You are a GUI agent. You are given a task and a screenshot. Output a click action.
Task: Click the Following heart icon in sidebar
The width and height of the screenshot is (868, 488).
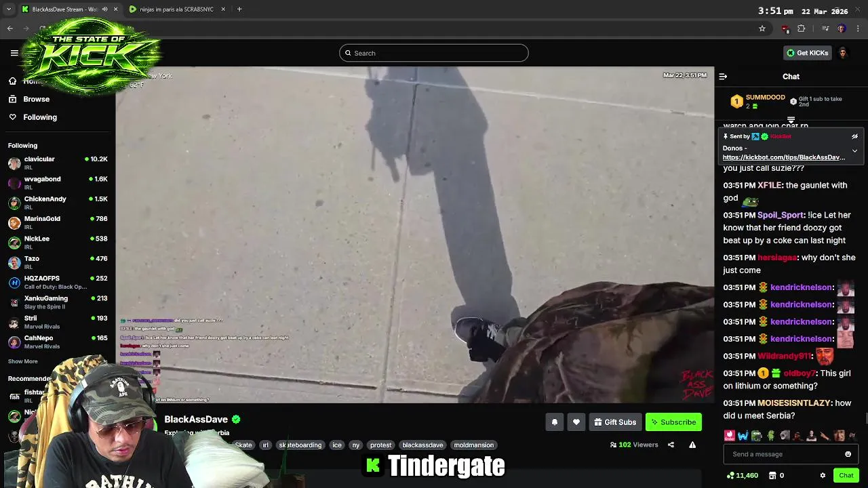12,117
